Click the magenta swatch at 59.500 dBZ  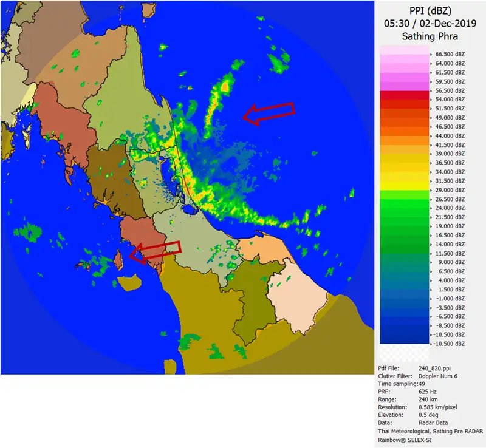click(x=405, y=86)
